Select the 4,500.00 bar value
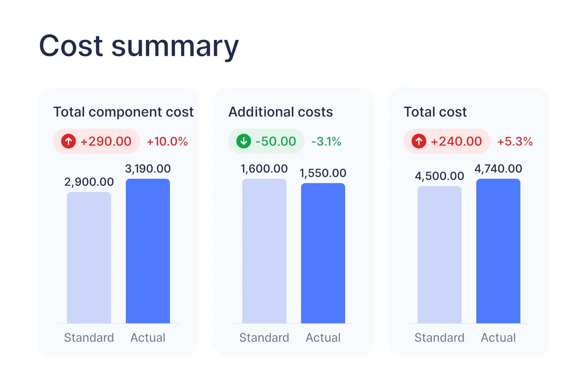 440,176
